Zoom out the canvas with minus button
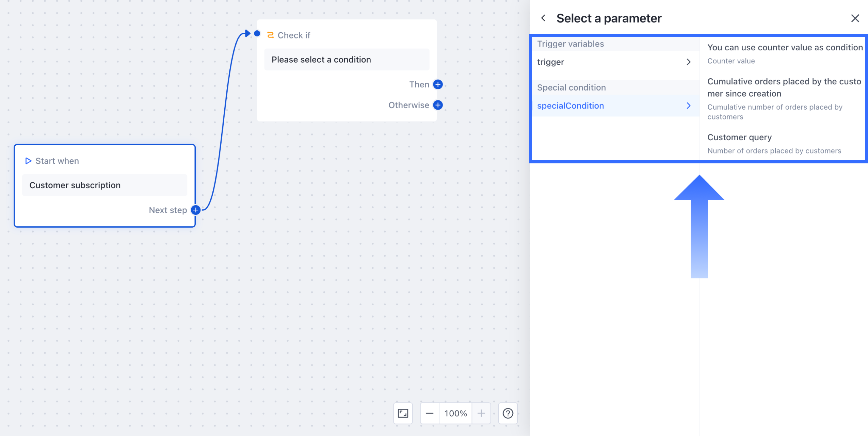This screenshot has width=868, height=436. click(x=430, y=413)
